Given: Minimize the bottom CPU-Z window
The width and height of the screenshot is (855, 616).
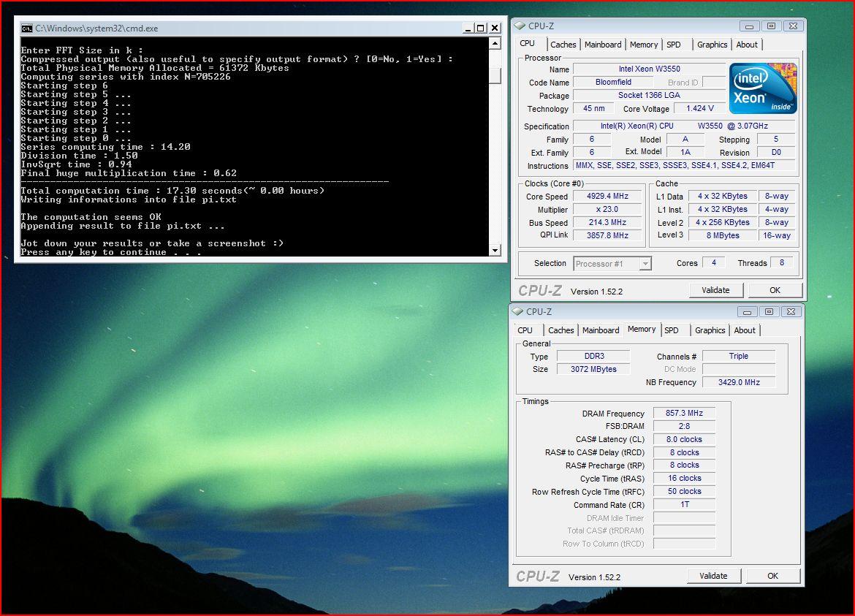Looking at the screenshot, I should pyautogui.click(x=747, y=312).
